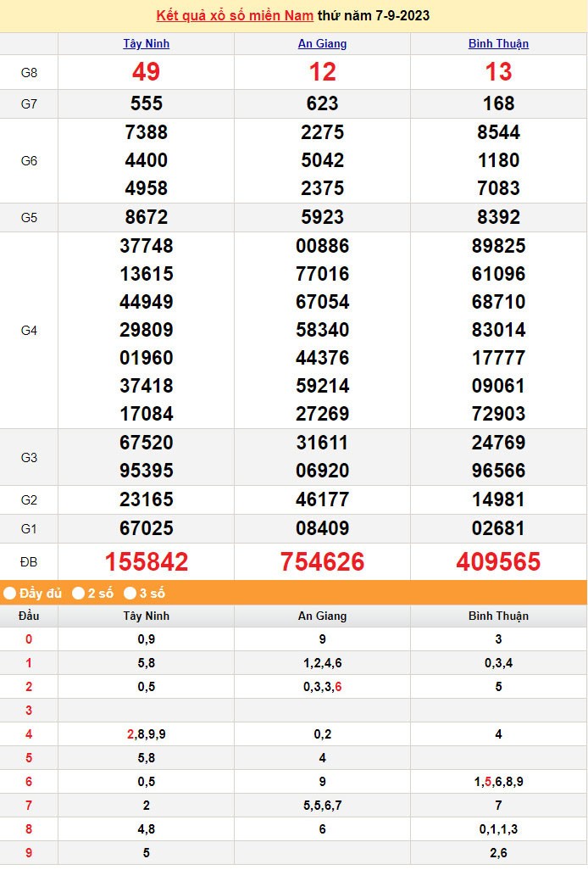Click G6 number 7083

498,188
